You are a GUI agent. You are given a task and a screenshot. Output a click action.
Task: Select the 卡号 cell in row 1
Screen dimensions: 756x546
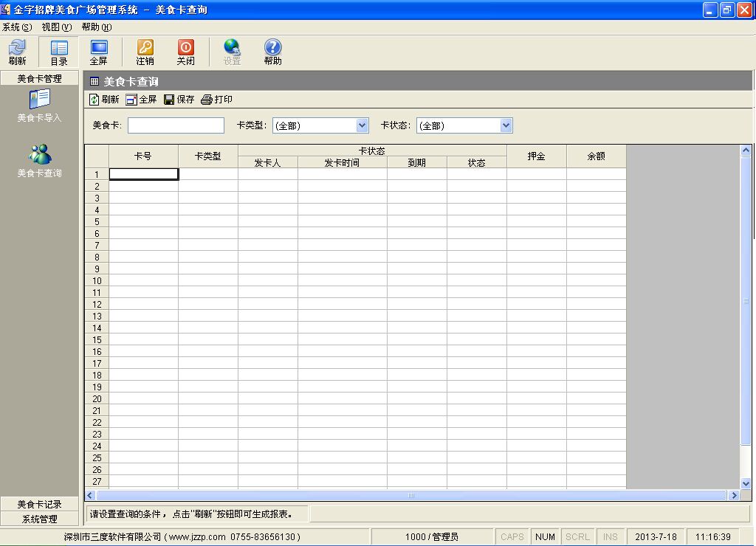coord(144,174)
